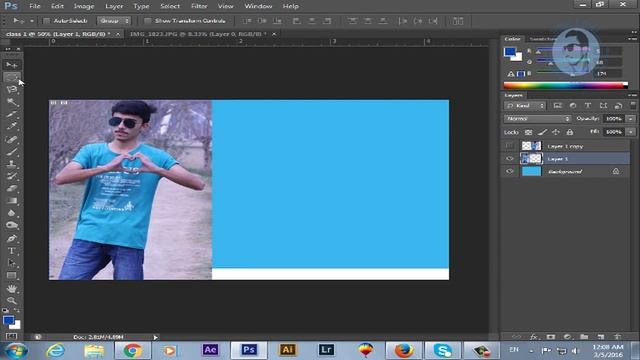Hide Layer 1 with eye icon
640x360 pixels.
click(510, 159)
